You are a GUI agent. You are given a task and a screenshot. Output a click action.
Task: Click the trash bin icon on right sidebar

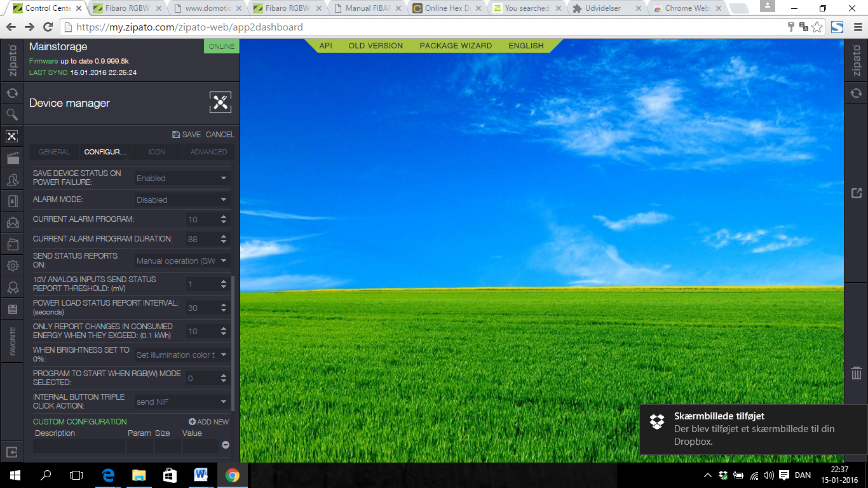click(x=856, y=373)
